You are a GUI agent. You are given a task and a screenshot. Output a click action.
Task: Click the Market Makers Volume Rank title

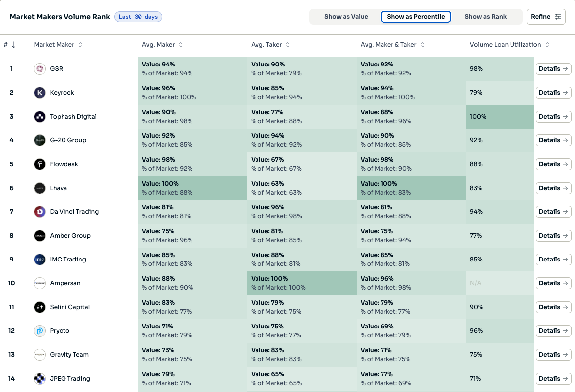(x=60, y=17)
